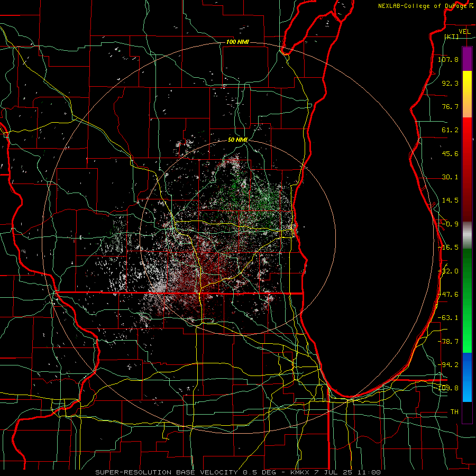This screenshot has width=476, height=476.
Task: Click the VEL legend title
Action: point(464,32)
